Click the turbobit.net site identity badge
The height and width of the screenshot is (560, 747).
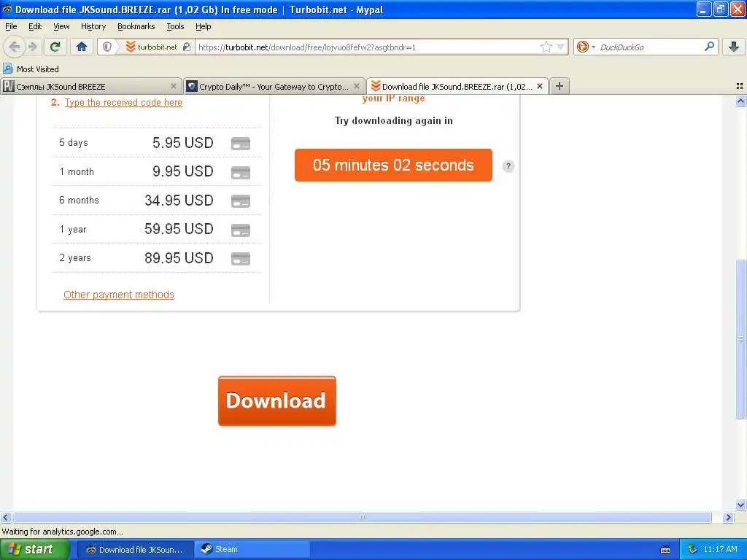[x=151, y=47]
